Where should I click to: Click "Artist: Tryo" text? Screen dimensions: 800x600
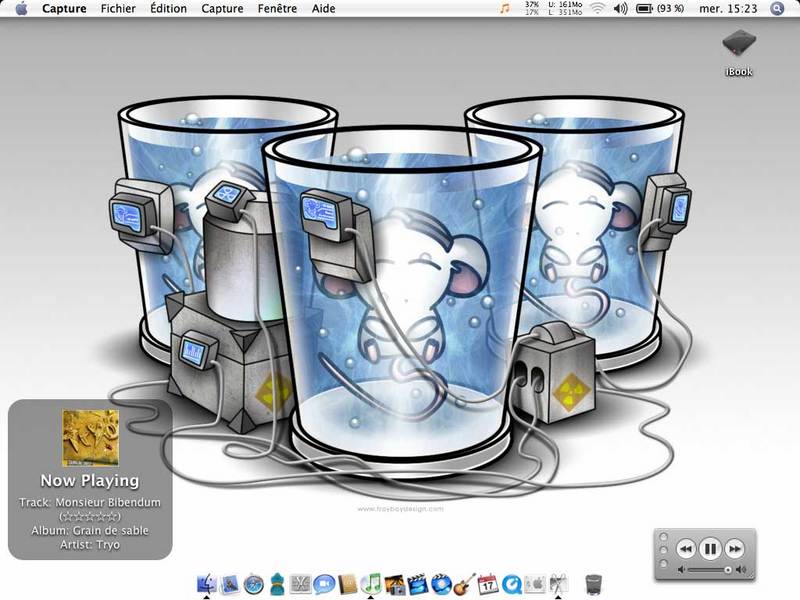click(90, 545)
